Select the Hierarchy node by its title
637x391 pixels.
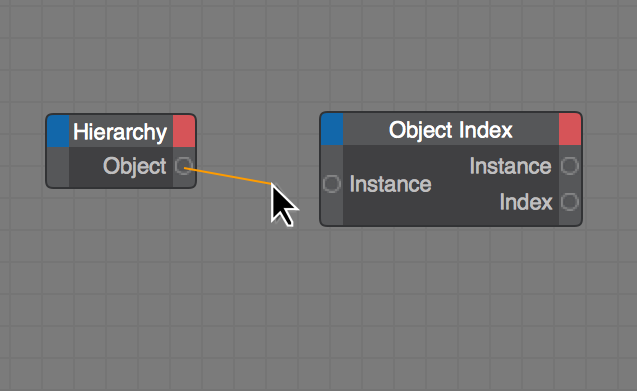pos(120,132)
